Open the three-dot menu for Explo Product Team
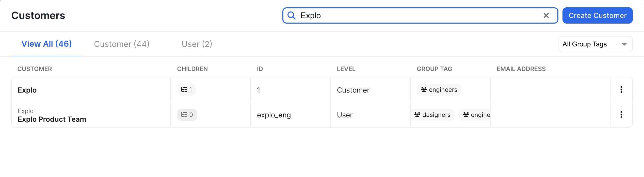Image resolution: width=644 pixels, height=177 pixels. pyautogui.click(x=621, y=115)
